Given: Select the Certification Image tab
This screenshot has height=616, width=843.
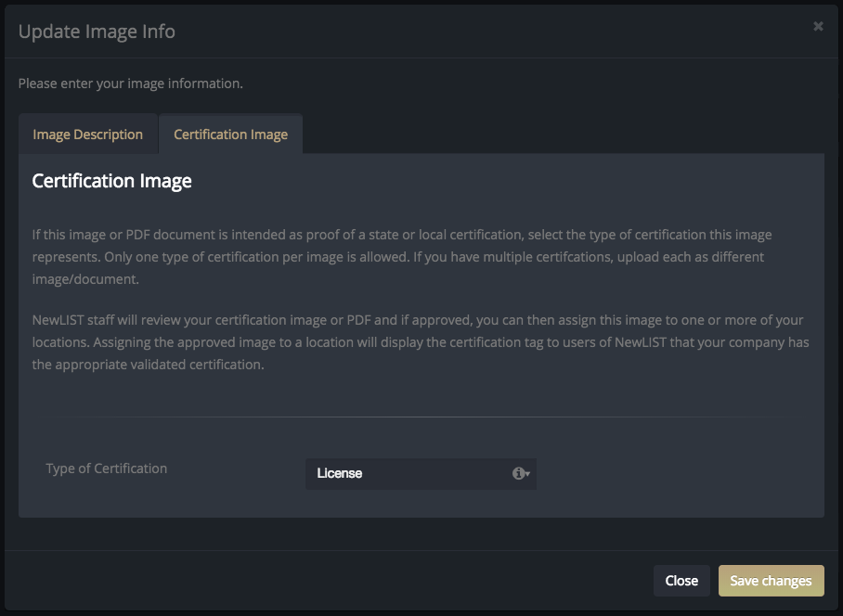Looking at the screenshot, I should (230, 134).
